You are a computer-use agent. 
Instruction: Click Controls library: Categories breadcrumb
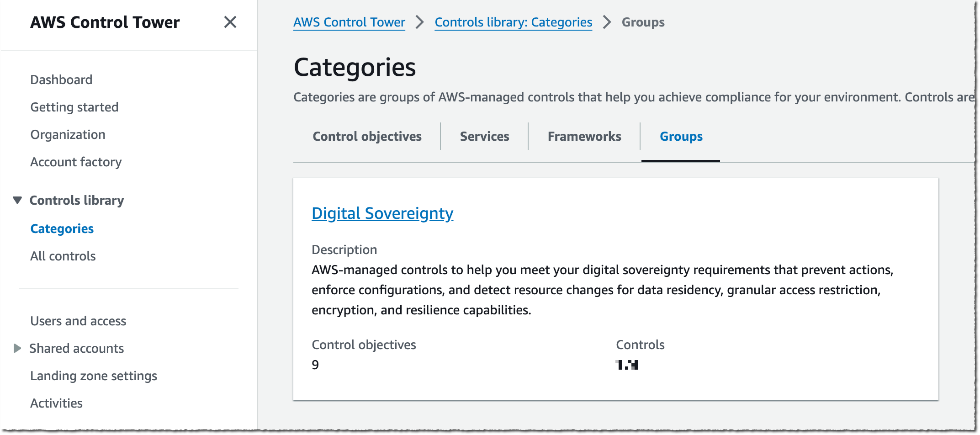513,22
